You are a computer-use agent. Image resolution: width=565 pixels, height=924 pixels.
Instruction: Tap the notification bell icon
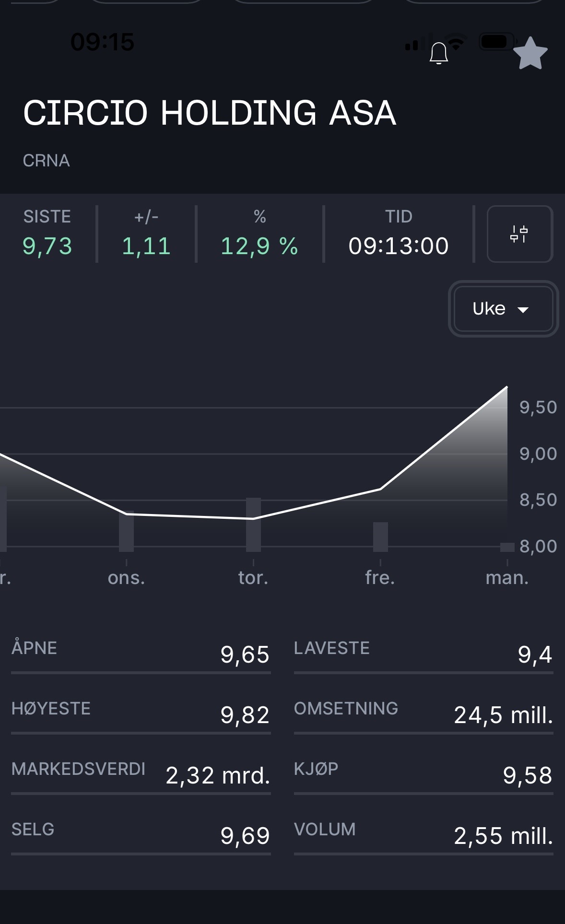click(438, 53)
